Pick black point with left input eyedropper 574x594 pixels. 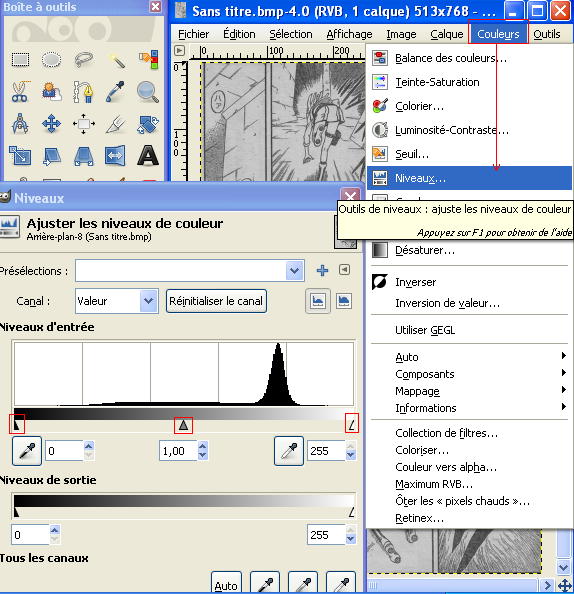27,451
